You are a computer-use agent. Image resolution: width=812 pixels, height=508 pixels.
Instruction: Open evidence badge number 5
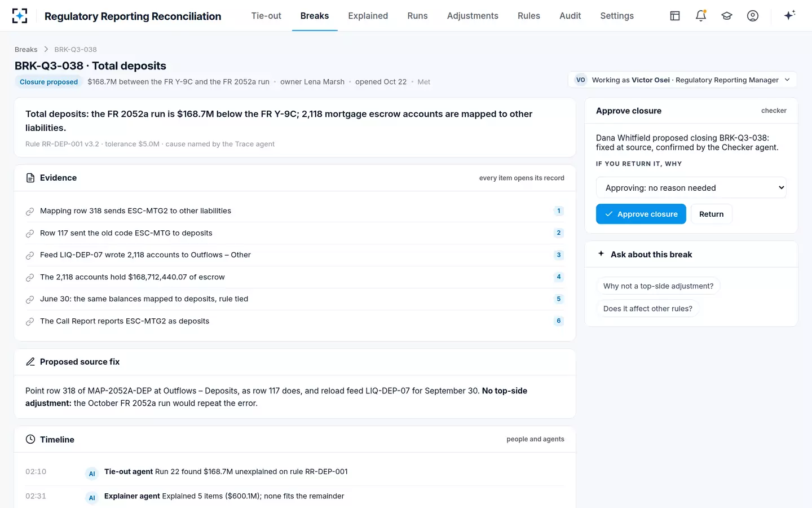[559, 299]
